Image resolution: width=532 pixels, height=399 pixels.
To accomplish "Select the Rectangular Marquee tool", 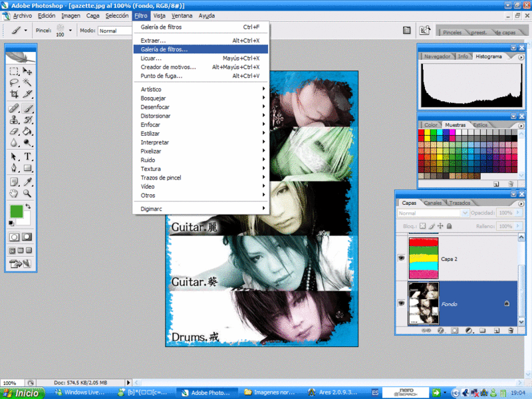I will pyautogui.click(x=14, y=71).
